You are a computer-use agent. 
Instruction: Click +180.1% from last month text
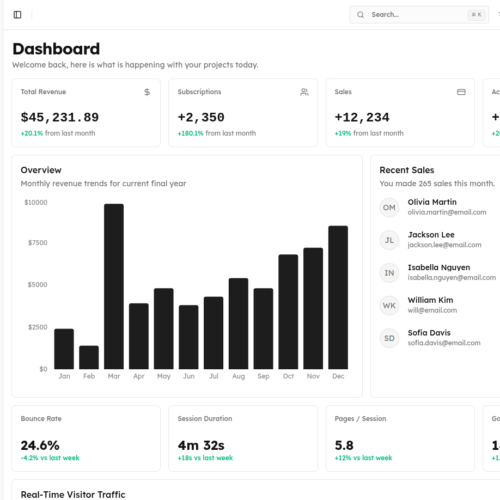click(x=217, y=133)
